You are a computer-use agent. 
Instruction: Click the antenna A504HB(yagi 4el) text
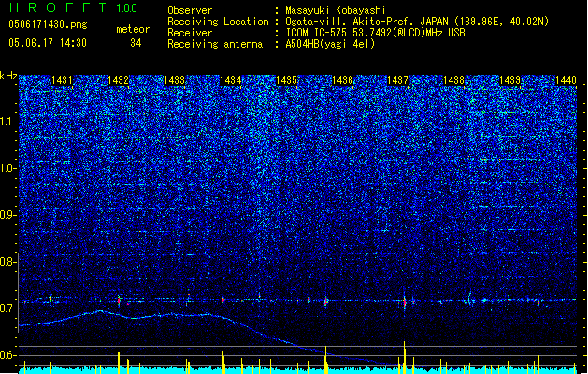(330, 44)
